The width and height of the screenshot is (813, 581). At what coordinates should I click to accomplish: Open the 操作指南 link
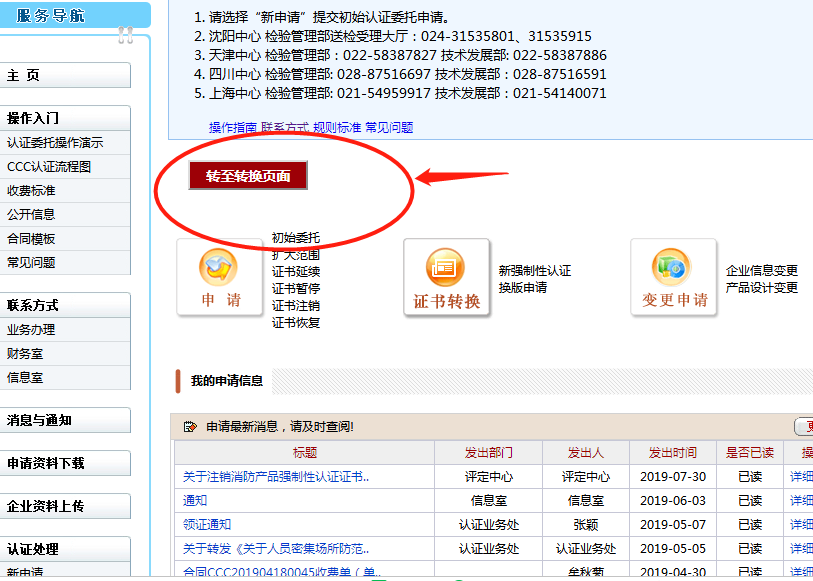(232, 128)
